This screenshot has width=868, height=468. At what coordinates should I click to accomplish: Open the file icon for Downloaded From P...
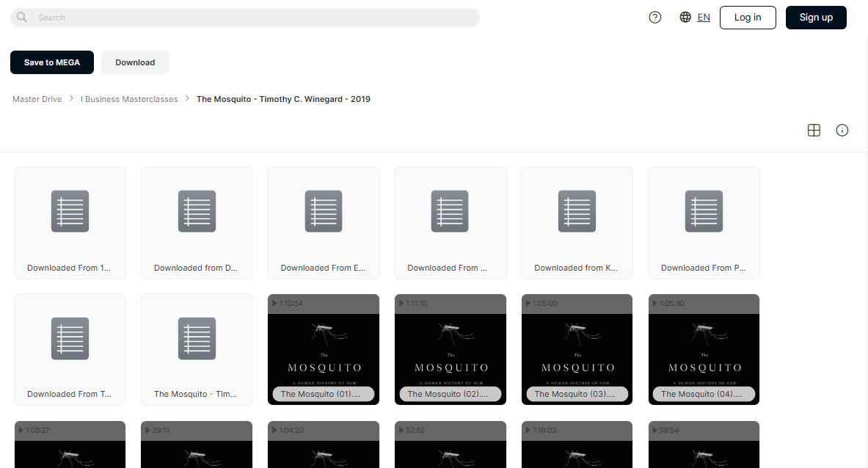click(704, 211)
